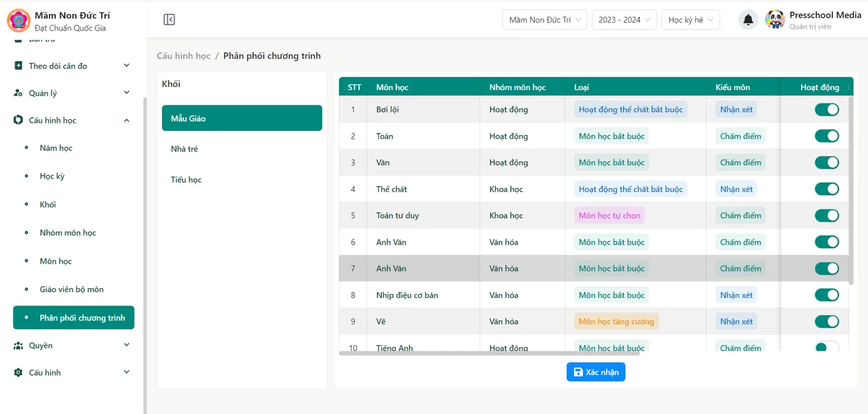This screenshot has height=414, width=868.
Task: Click the Môn học tăng cường tag
Action: click(616, 322)
